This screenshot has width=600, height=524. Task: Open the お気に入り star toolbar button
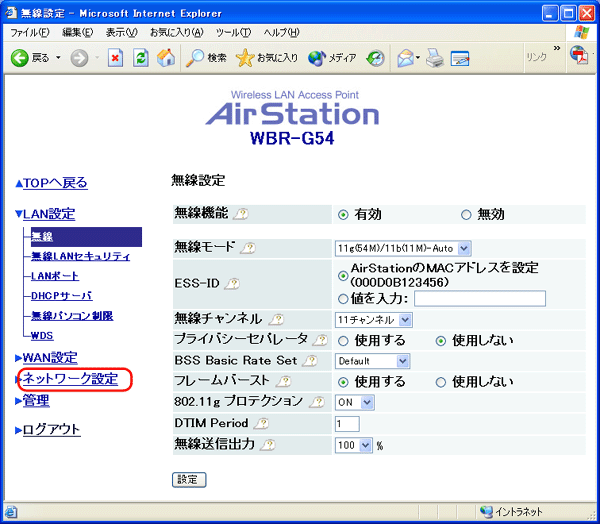[x=267, y=58]
